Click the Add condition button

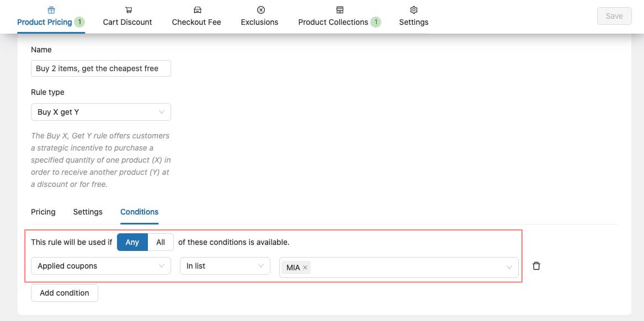click(65, 293)
